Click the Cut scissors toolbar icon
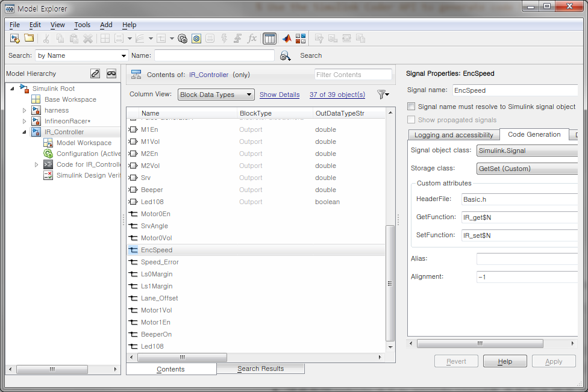Screen dimensions: 588x392 pyautogui.click(x=46, y=38)
